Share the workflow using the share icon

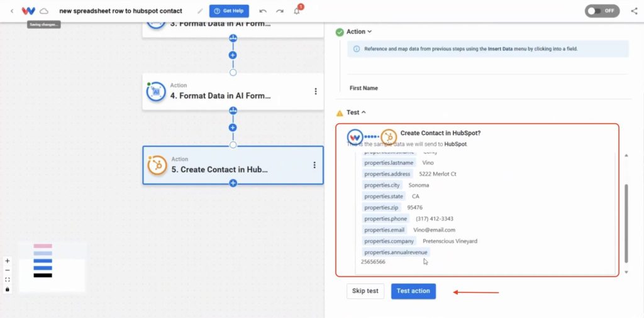[634, 11]
